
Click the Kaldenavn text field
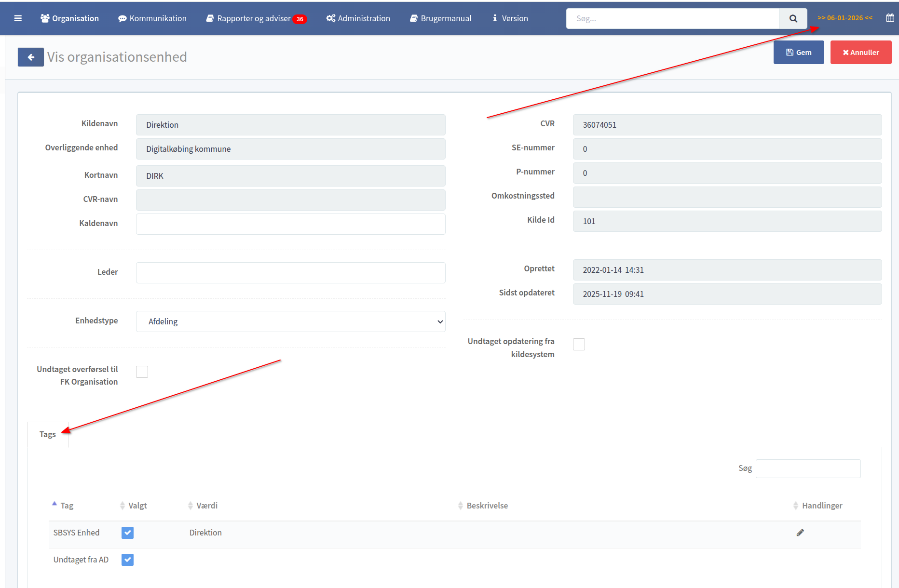coord(290,224)
